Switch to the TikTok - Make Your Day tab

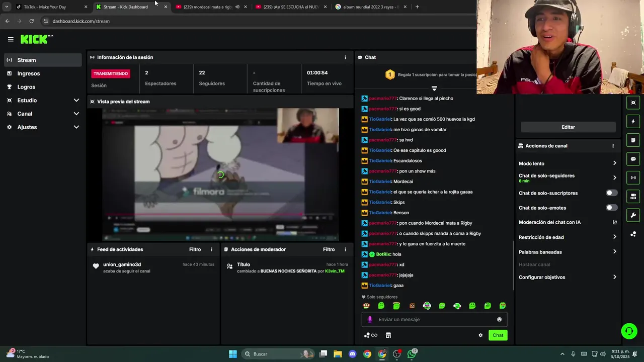(45, 7)
